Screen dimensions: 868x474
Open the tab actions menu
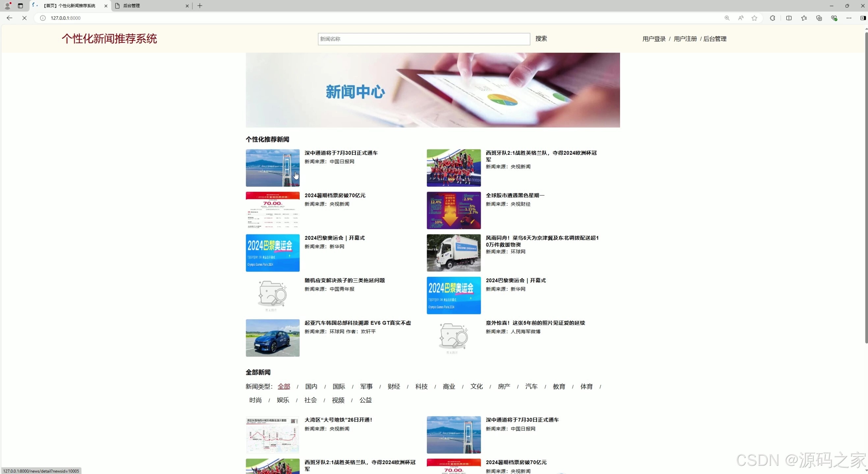tap(20, 6)
